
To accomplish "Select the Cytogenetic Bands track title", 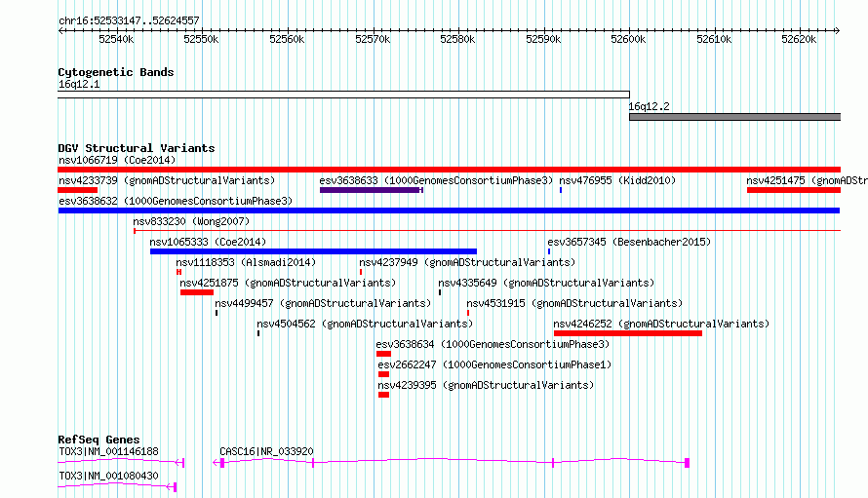I will pyautogui.click(x=116, y=72).
